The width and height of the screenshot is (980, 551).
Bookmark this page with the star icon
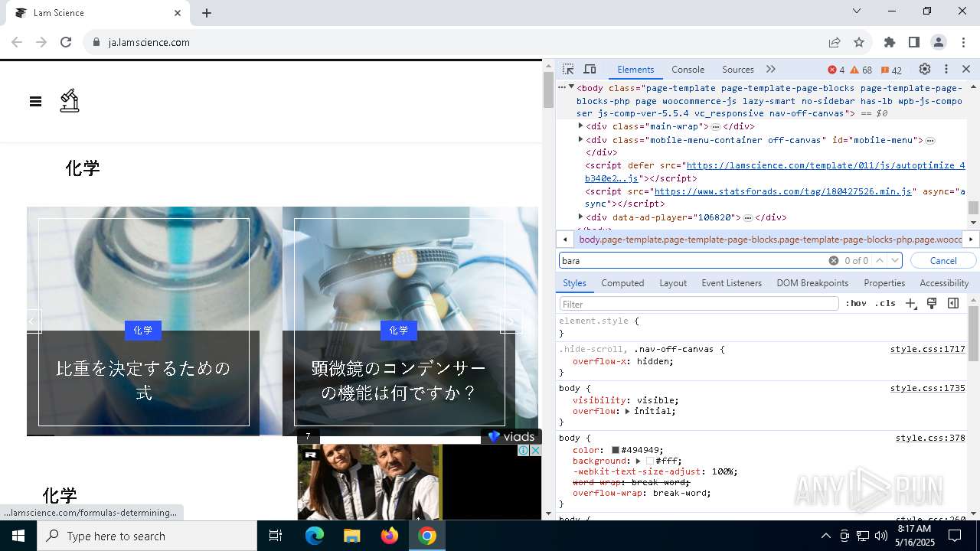[x=859, y=42]
